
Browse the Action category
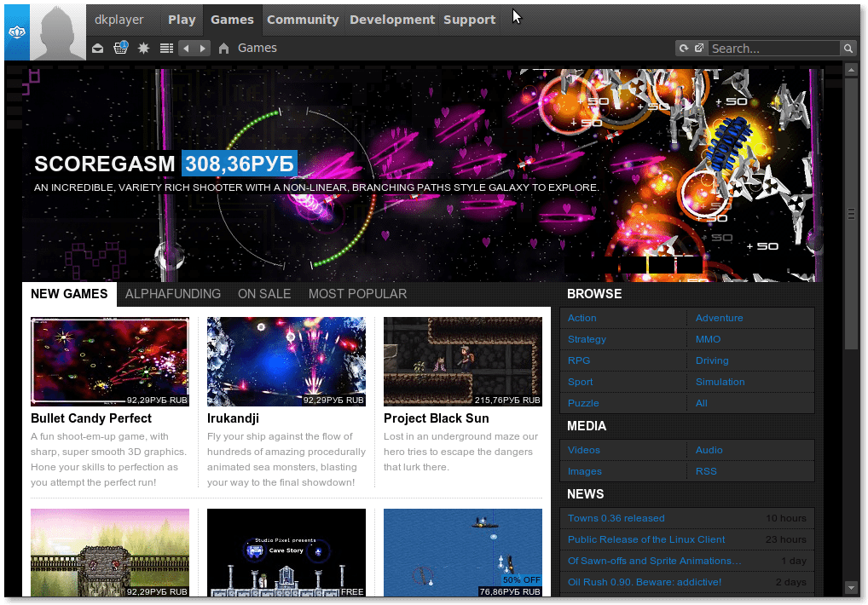[582, 318]
